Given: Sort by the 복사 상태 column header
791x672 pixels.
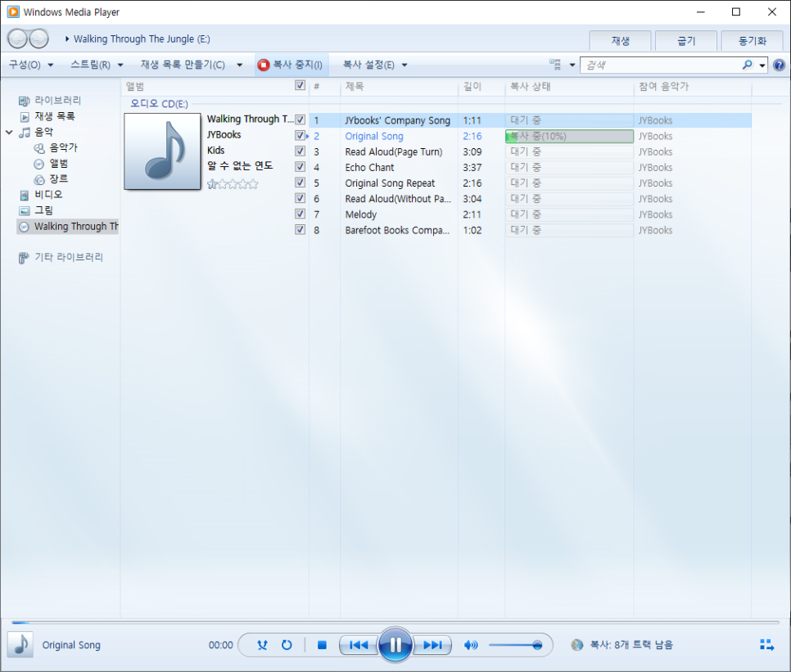Looking at the screenshot, I should point(569,86).
